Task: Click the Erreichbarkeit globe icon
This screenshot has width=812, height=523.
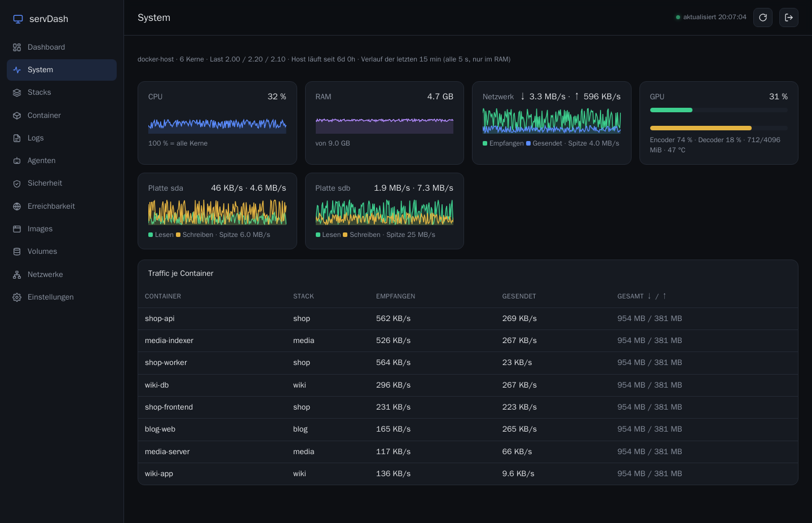Action: tap(17, 206)
